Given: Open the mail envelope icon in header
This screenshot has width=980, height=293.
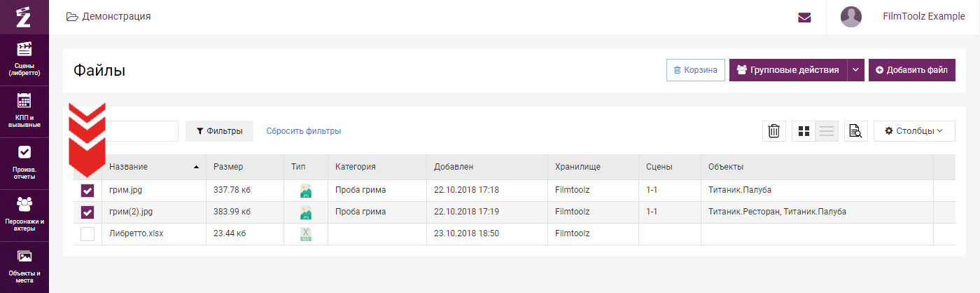Looking at the screenshot, I should click(804, 18).
